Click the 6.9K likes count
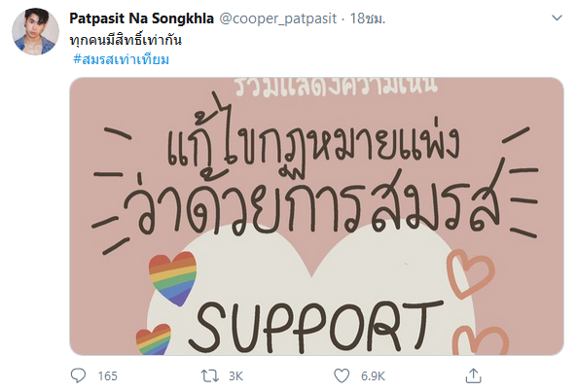The height and width of the screenshot is (392, 577). 373,375
